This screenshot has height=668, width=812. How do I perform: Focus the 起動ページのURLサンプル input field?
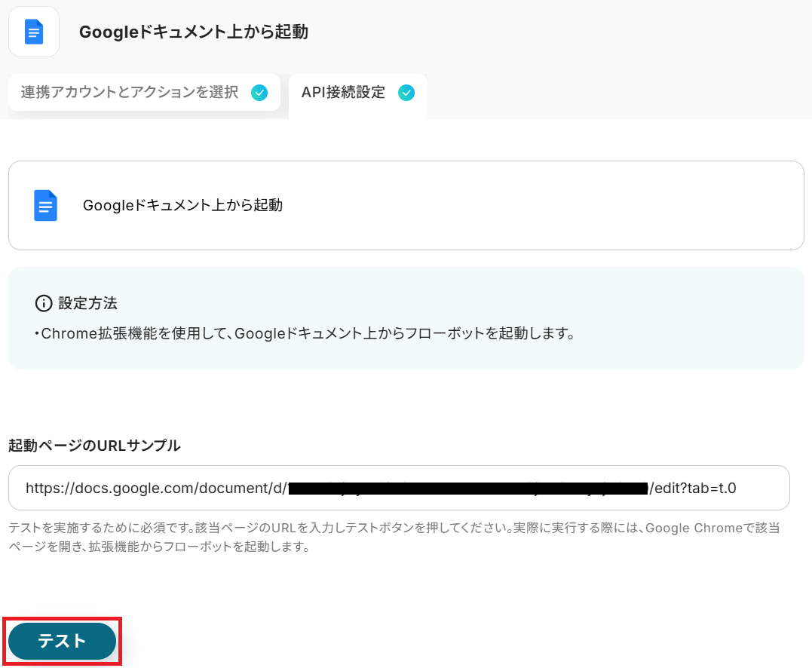pos(399,488)
